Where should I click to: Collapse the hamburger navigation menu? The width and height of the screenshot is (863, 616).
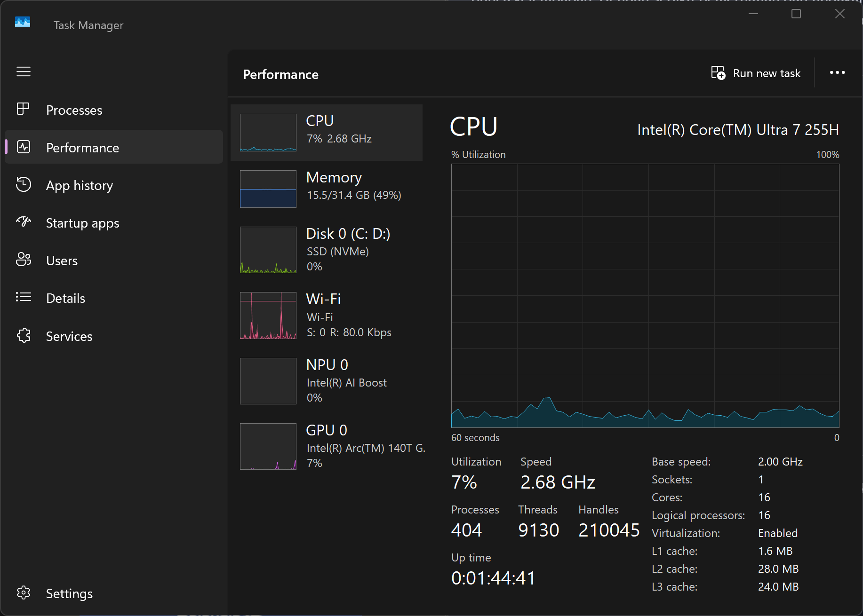coord(24,71)
